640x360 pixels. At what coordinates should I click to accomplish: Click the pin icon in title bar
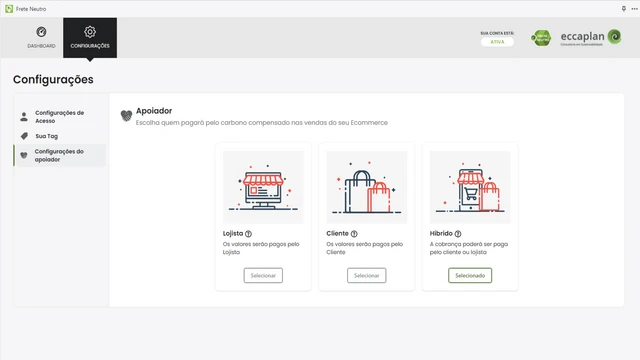point(624,9)
